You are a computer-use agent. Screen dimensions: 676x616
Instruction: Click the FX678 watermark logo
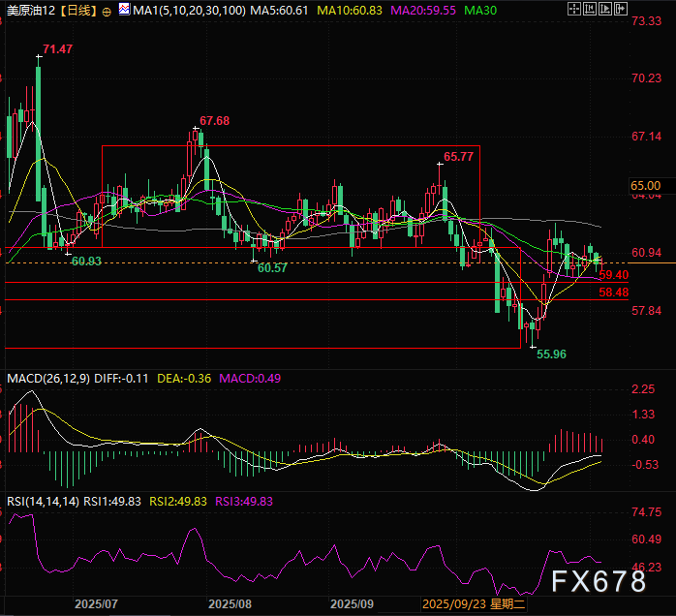[599, 581]
